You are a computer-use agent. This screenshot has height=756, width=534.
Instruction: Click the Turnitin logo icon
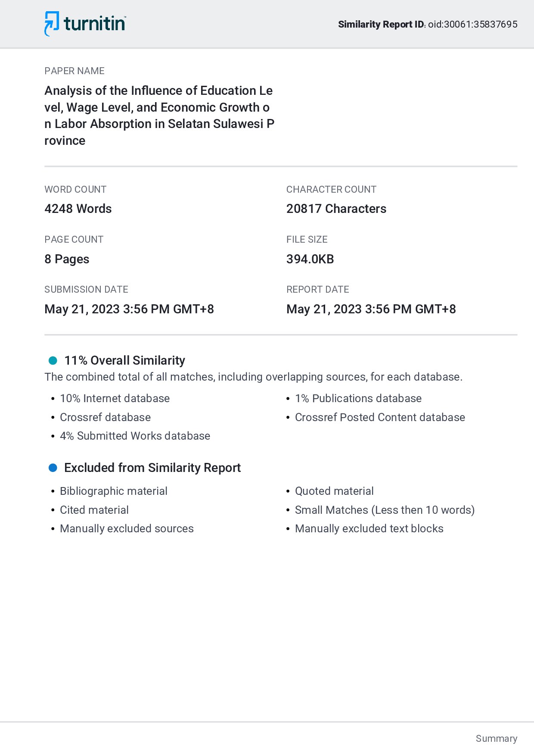pyautogui.click(x=52, y=24)
